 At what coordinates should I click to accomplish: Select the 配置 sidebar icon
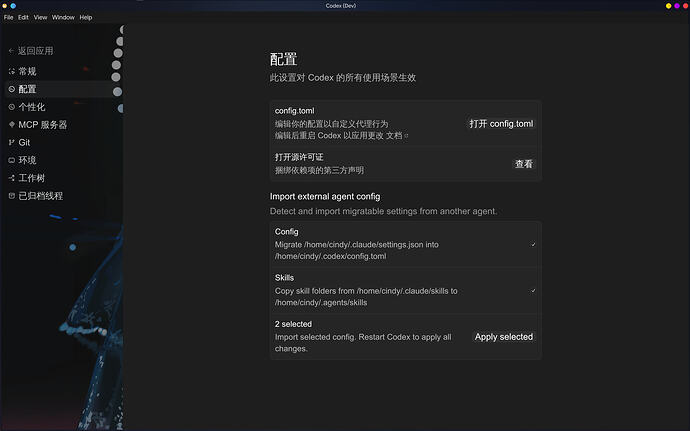coord(12,89)
